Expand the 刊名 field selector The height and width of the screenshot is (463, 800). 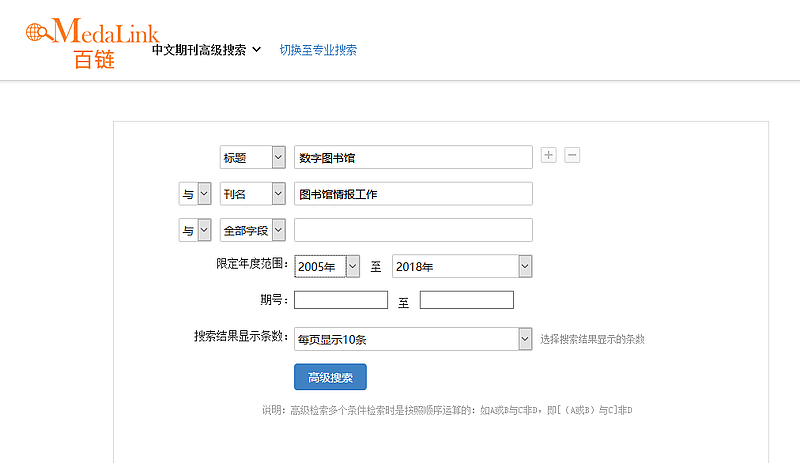[252, 194]
